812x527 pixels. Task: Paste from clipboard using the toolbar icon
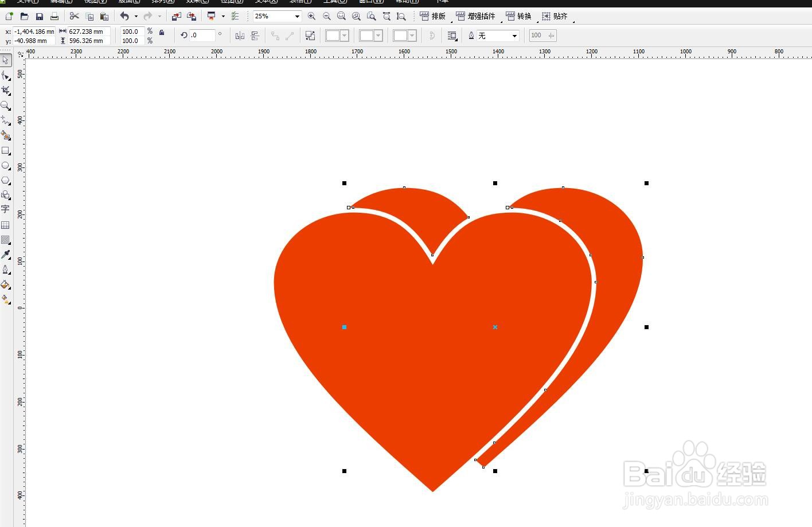point(104,17)
